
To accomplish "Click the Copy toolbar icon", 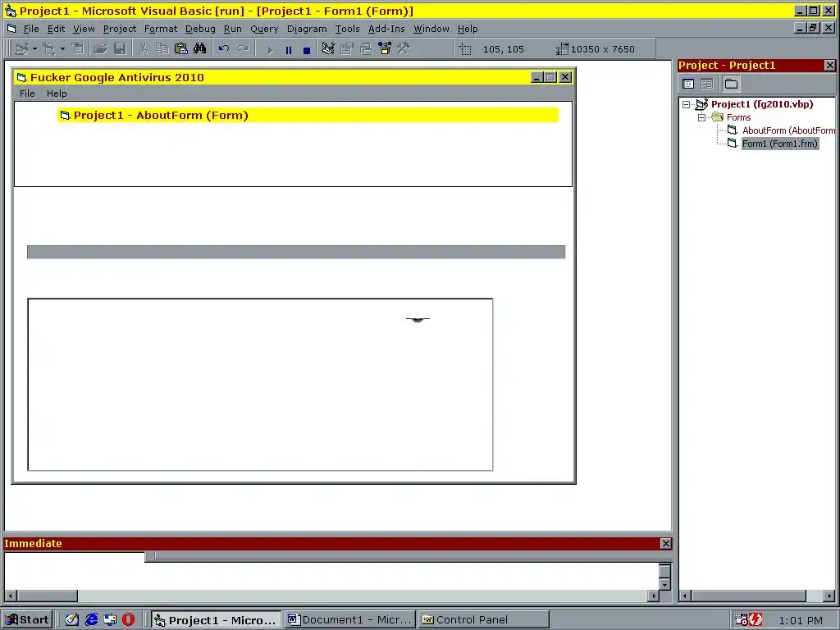I will point(162,48).
